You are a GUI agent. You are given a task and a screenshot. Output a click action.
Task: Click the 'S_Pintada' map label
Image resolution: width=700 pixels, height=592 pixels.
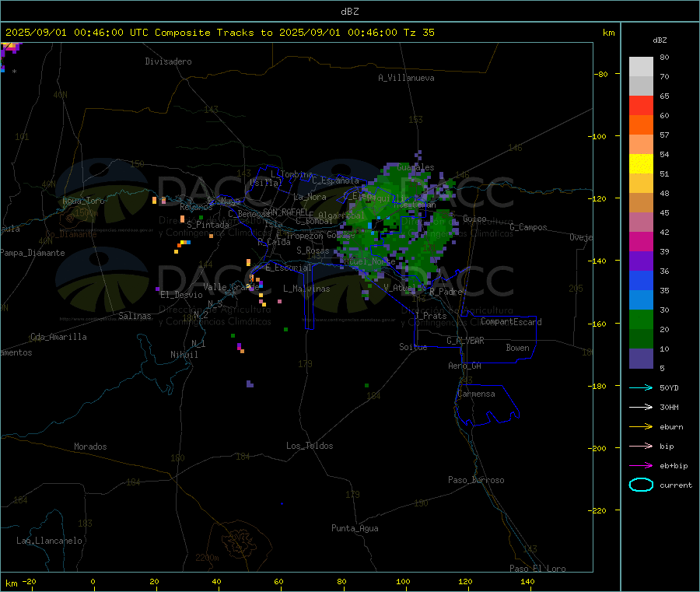point(208,225)
